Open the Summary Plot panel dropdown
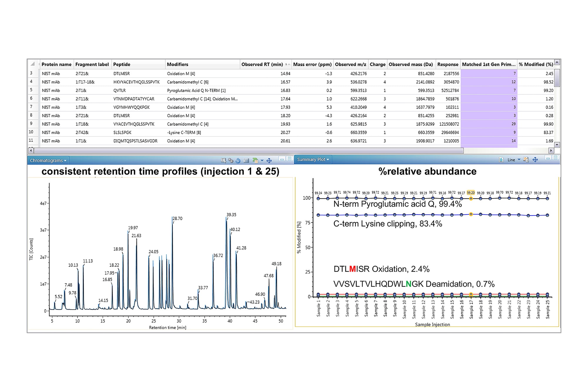Image resolution: width=588 pixels, height=392 pixels. coord(313,159)
